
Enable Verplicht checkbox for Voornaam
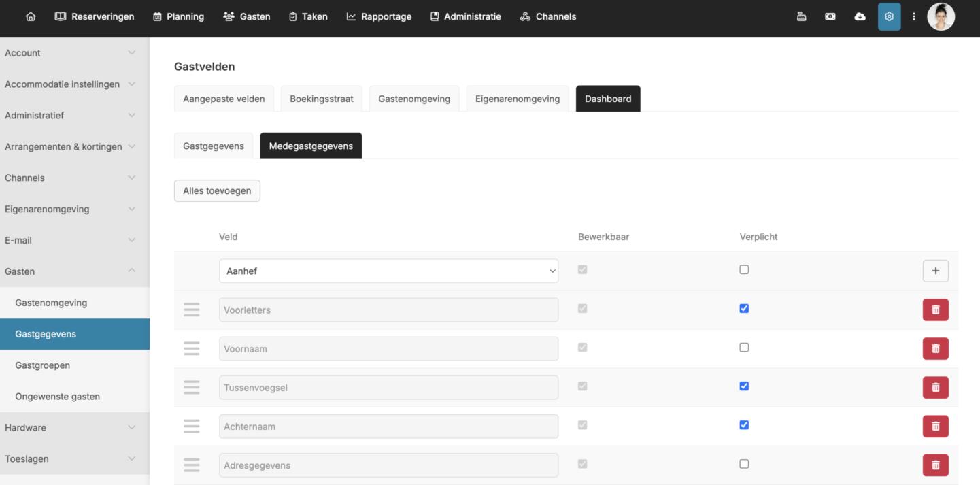(744, 348)
